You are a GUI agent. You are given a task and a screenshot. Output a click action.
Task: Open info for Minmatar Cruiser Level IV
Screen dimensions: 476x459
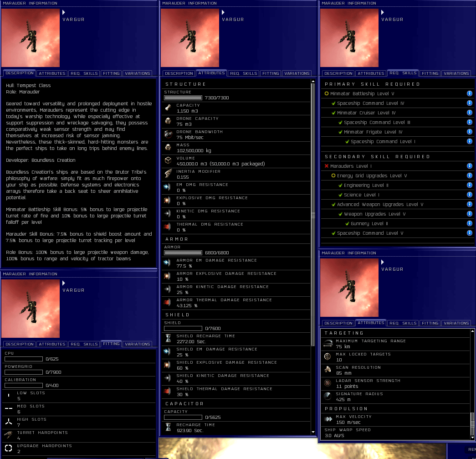[x=469, y=113]
